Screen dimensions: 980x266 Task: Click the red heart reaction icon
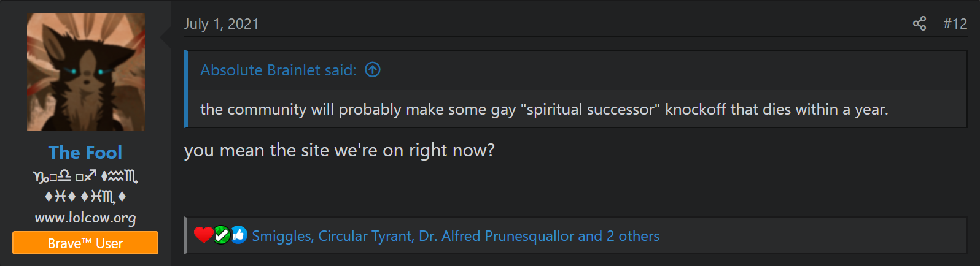[x=203, y=235]
